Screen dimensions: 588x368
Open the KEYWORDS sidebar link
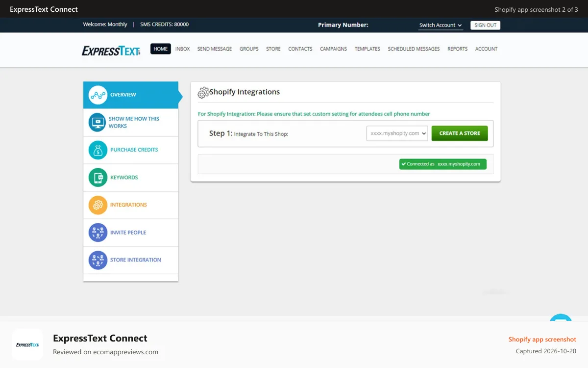click(124, 178)
